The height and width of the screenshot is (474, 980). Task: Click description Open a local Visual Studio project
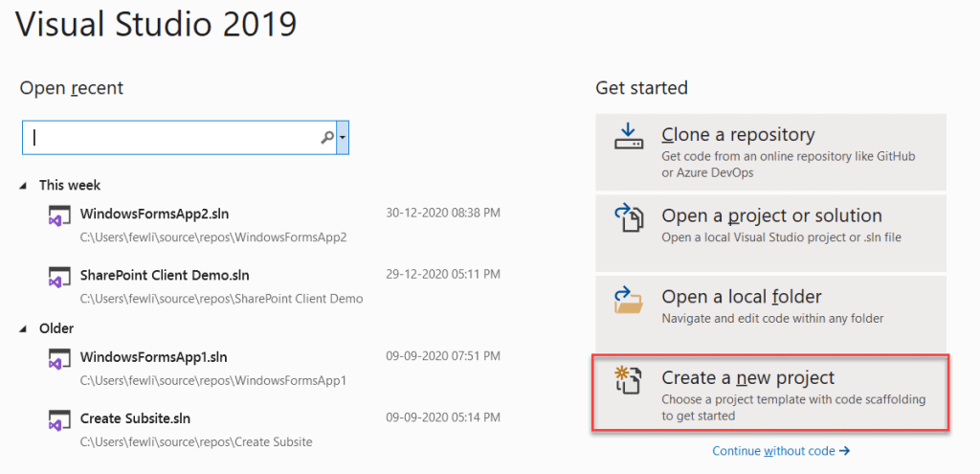pos(781,237)
